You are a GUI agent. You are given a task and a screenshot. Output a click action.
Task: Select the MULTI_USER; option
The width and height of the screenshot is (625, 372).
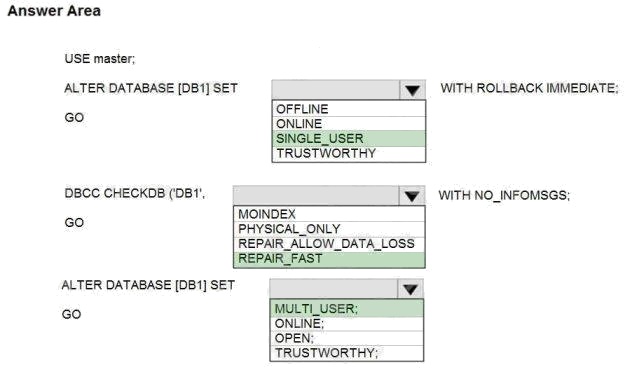(x=347, y=309)
